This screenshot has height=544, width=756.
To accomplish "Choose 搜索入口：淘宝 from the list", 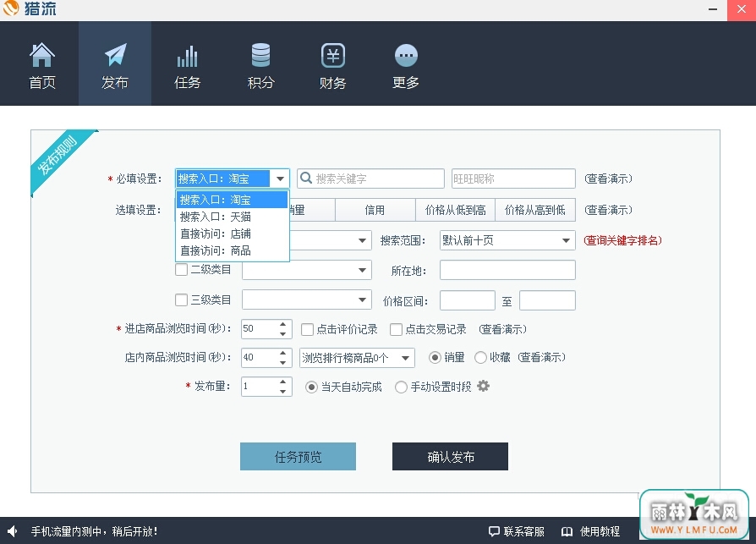I will click(x=233, y=200).
